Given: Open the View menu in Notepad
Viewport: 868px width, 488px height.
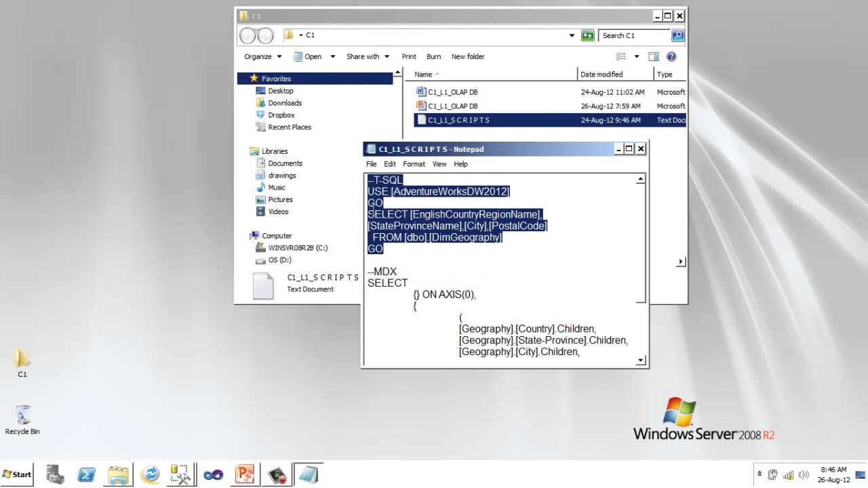Looking at the screenshot, I should pos(439,164).
